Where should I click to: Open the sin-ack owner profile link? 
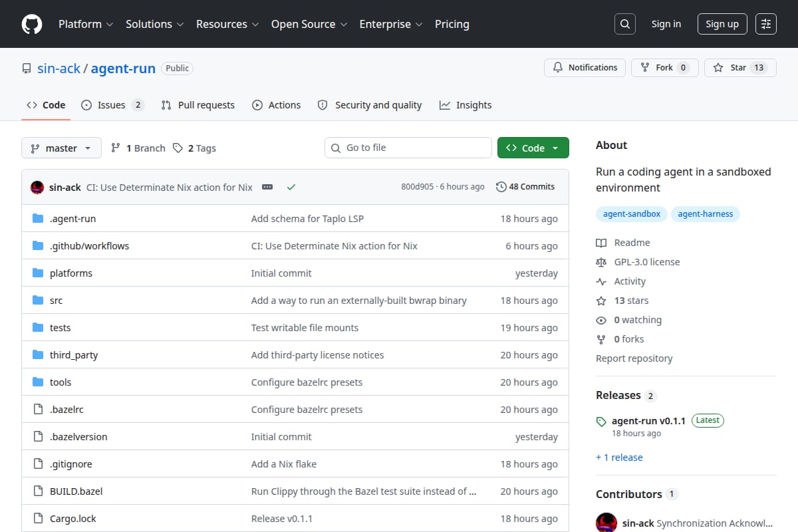pos(58,68)
